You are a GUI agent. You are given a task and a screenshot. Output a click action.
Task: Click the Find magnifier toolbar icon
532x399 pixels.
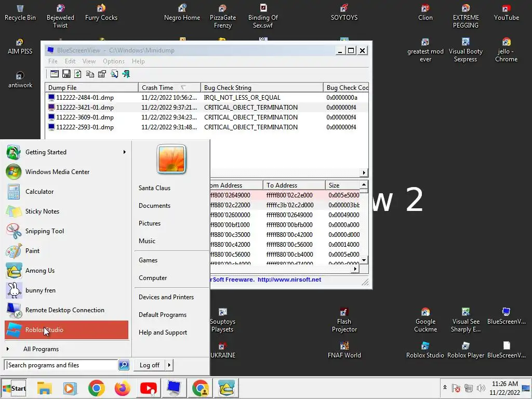tap(114, 74)
